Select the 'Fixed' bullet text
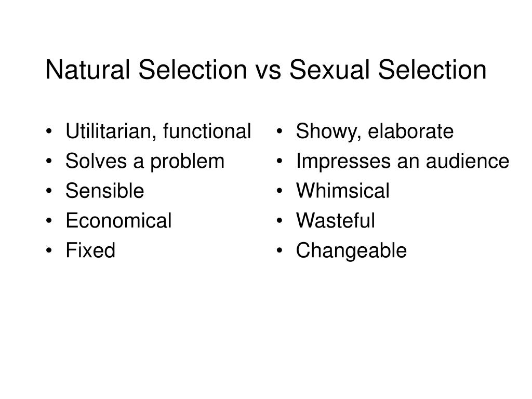Viewport: 532px width, 399px height. coord(90,250)
